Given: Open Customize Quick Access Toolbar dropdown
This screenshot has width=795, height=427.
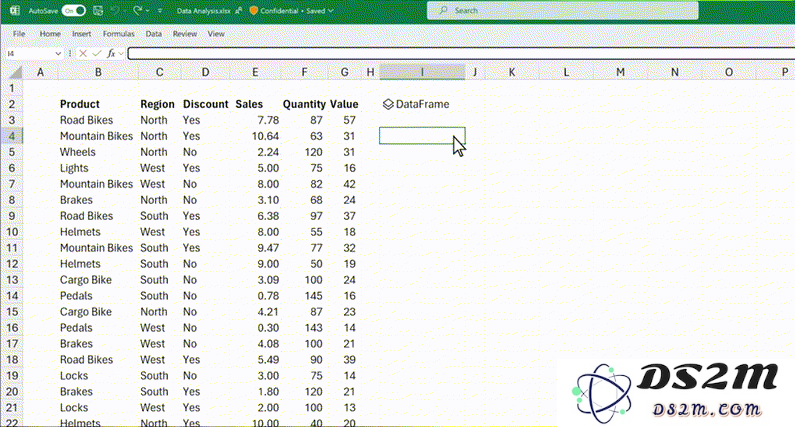Looking at the screenshot, I should (160, 11).
